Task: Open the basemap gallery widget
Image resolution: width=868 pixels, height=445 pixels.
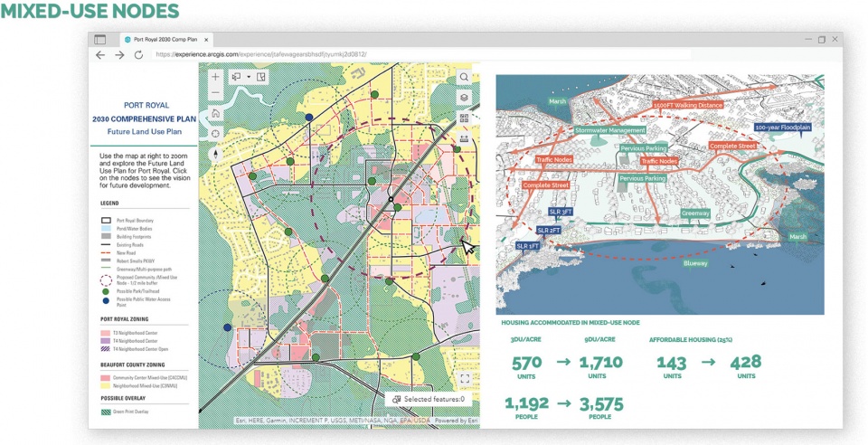Action: [464, 118]
